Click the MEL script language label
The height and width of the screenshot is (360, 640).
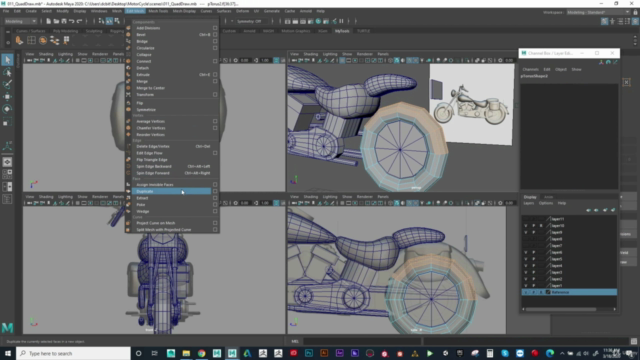(x=295, y=342)
